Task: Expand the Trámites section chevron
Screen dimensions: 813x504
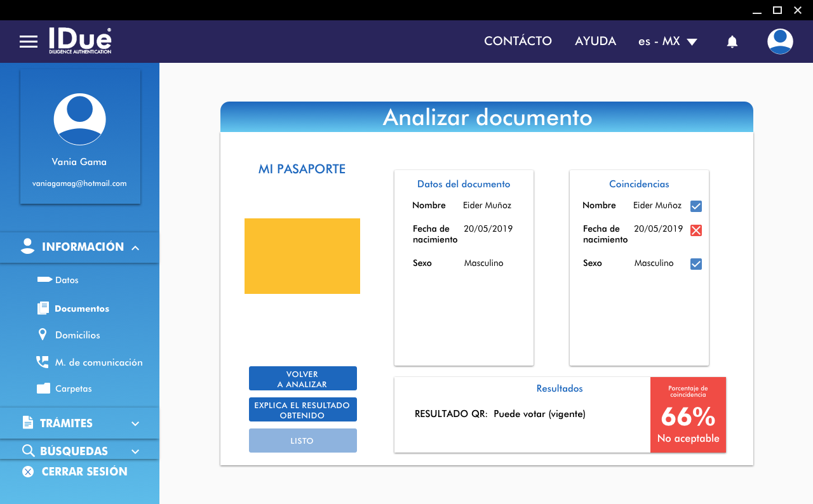Action: 135,423
